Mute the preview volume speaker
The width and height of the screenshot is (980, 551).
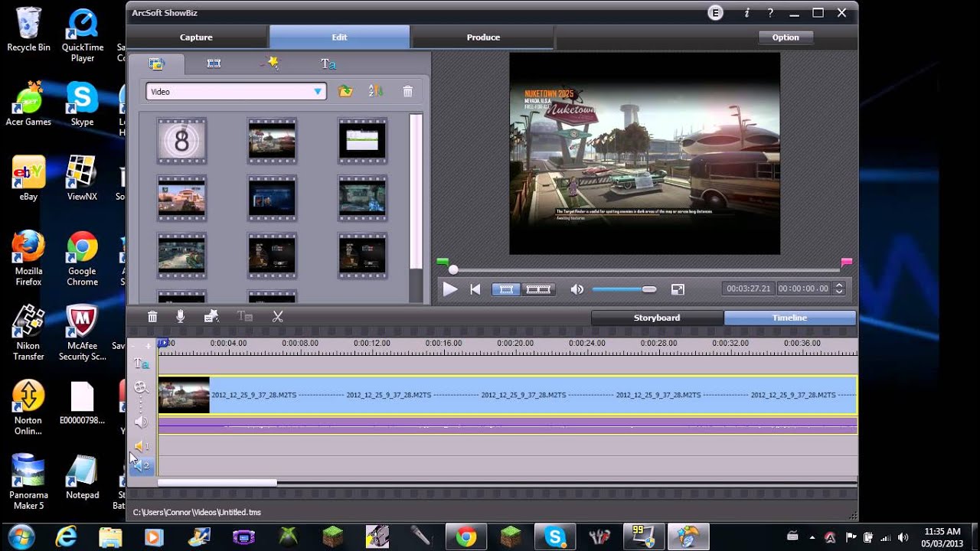pos(577,289)
